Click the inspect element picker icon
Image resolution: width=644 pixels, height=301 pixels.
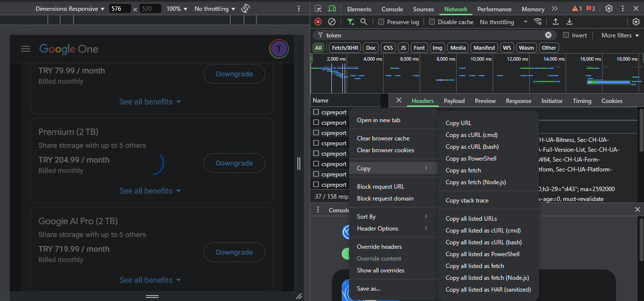tap(318, 9)
